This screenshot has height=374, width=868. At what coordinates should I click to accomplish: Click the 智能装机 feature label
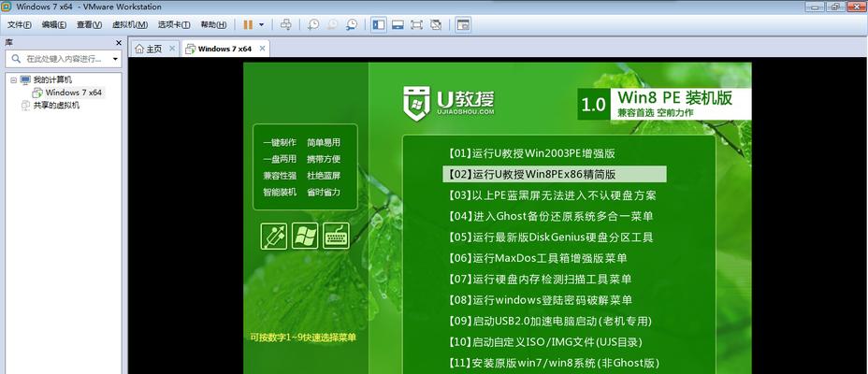(280, 192)
